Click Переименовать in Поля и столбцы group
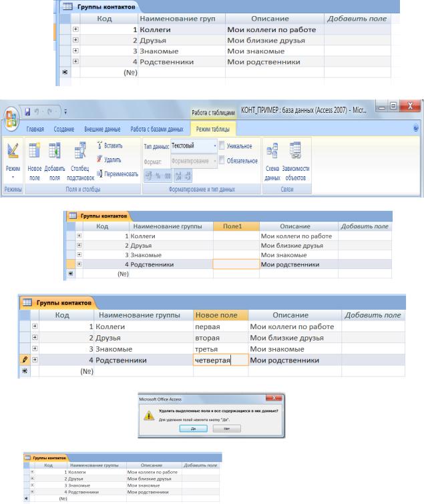The height and width of the screenshot is (504, 424). pyautogui.click(x=118, y=174)
